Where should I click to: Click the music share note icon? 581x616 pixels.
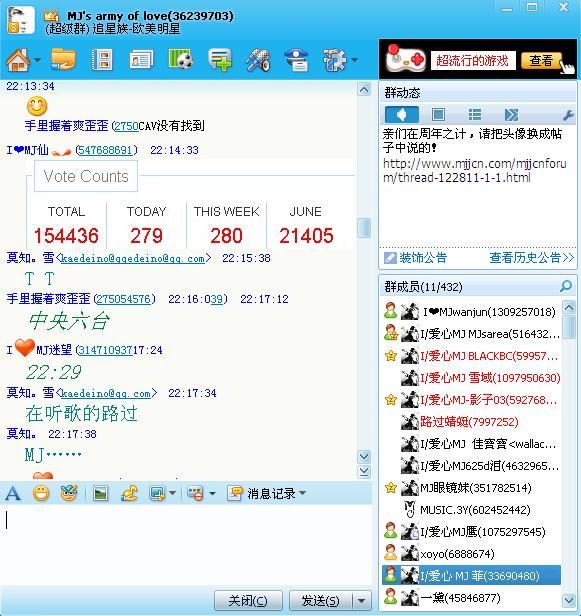(x=129, y=493)
